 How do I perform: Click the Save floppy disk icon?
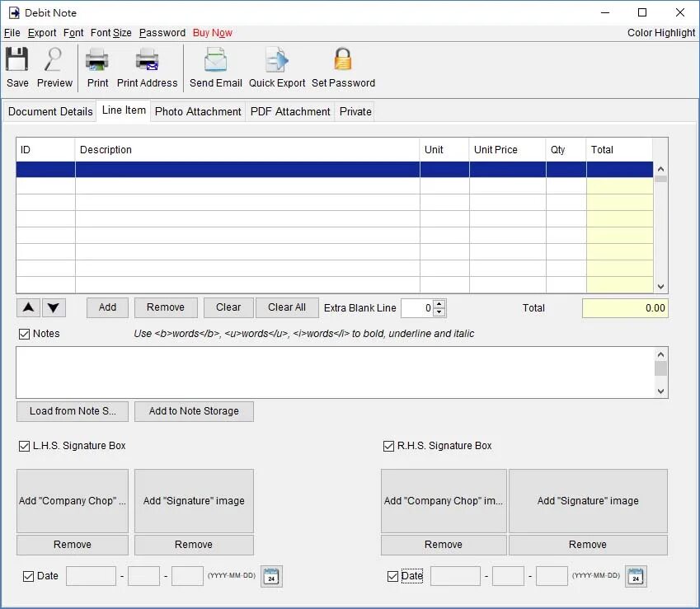pos(17,59)
